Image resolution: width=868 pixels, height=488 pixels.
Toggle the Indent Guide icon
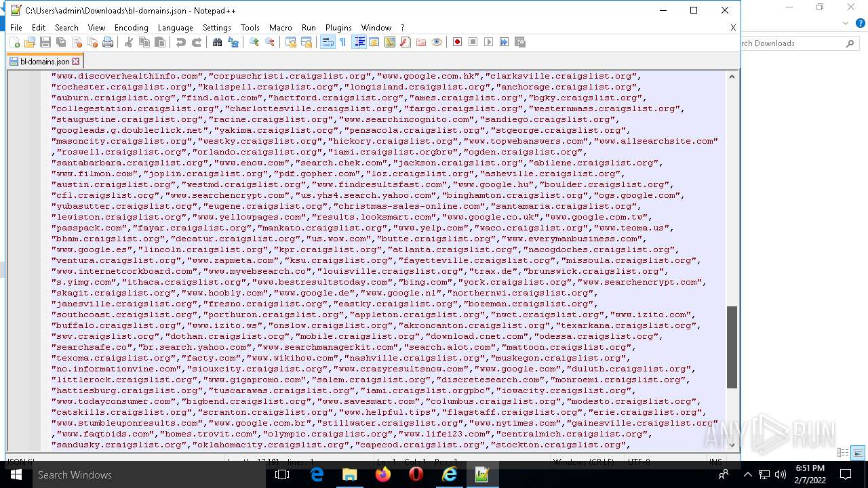coord(359,42)
